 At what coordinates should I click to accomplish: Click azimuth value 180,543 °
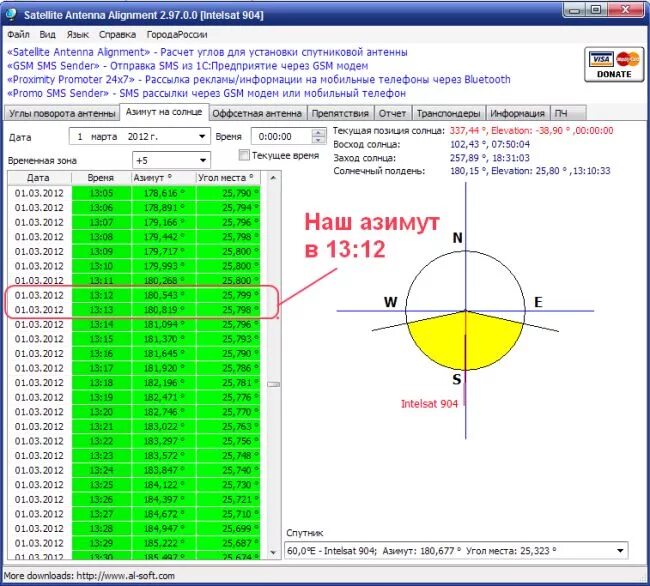point(163,295)
